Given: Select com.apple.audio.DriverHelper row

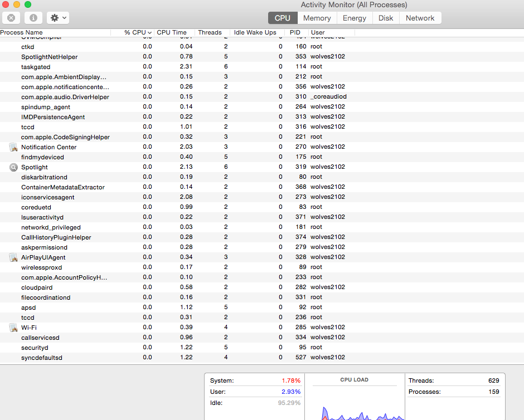Looking at the screenshot, I should [x=262, y=97].
